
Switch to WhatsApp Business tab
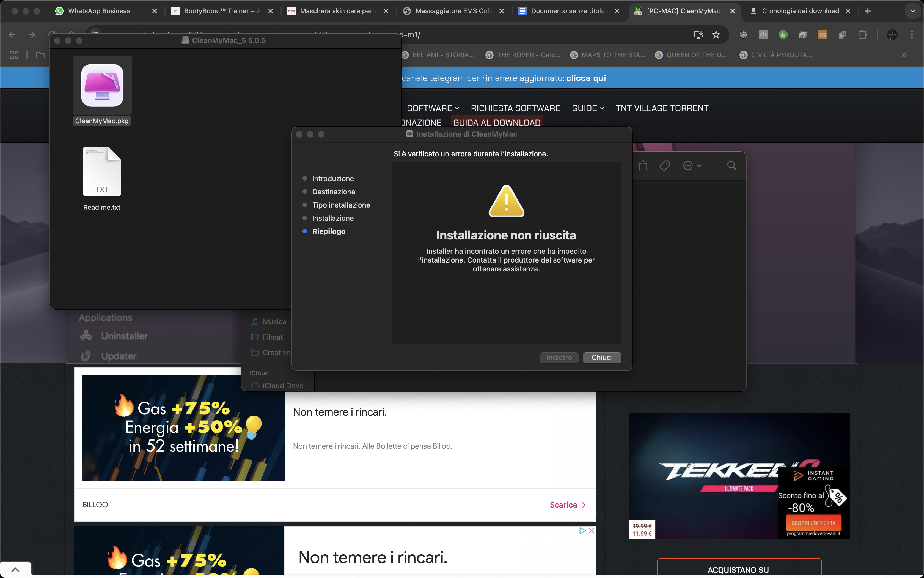105,11
